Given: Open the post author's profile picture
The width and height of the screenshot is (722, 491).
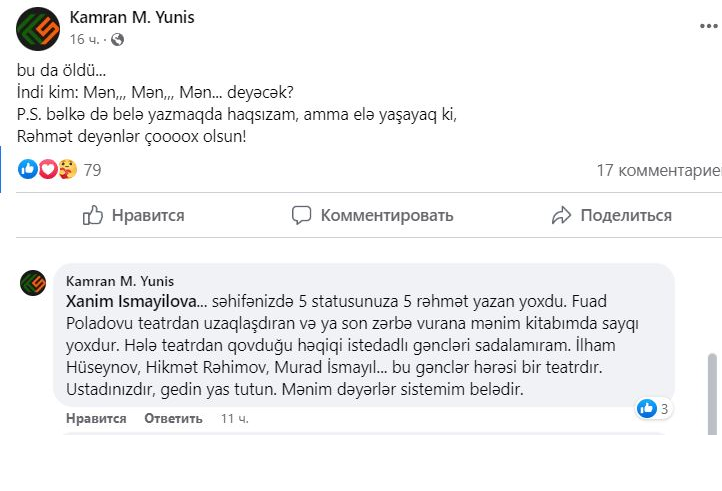Looking at the screenshot, I should [38, 28].
